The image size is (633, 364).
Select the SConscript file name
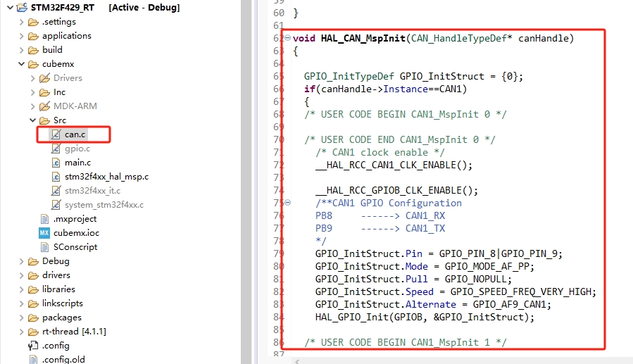point(75,247)
